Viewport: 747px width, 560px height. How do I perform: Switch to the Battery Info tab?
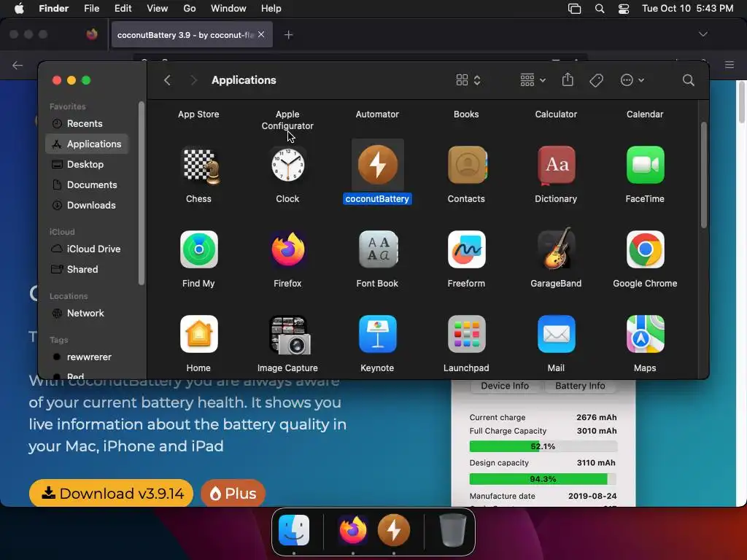pyautogui.click(x=580, y=386)
